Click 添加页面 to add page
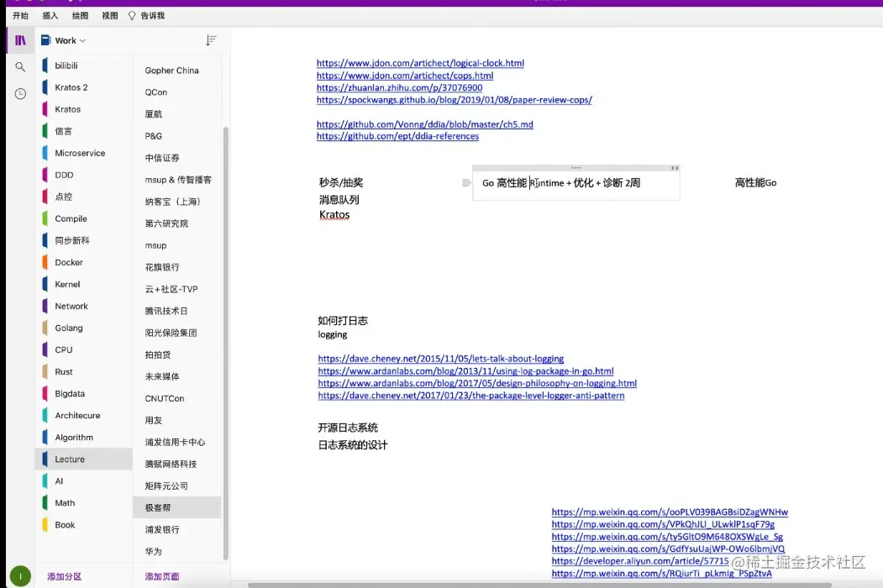Image resolution: width=883 pixels, height=588 pixels. [x=162, y=577]
